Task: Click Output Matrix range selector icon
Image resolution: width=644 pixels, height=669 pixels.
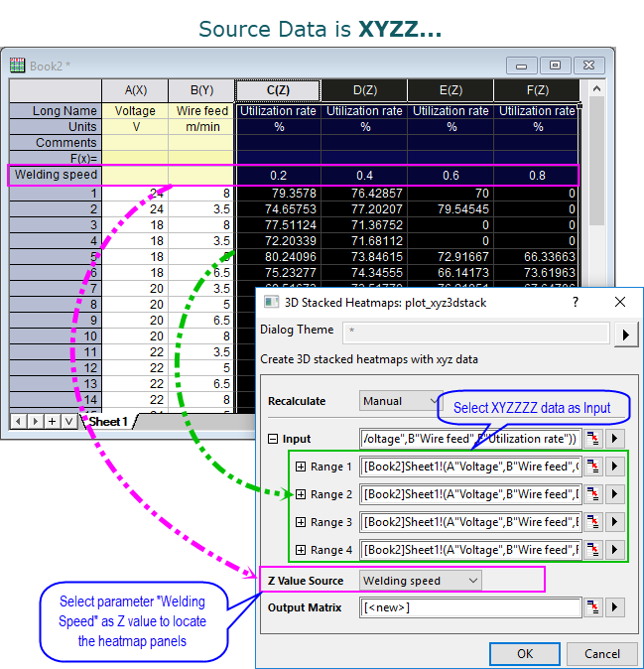Action: pyautogui.click(x=594, y=607)
